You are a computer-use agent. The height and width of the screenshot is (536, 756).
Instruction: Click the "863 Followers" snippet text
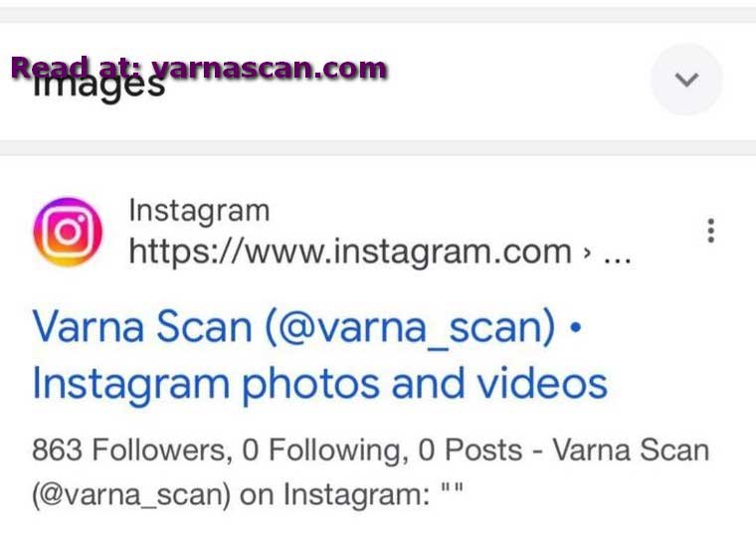[128, 449]
